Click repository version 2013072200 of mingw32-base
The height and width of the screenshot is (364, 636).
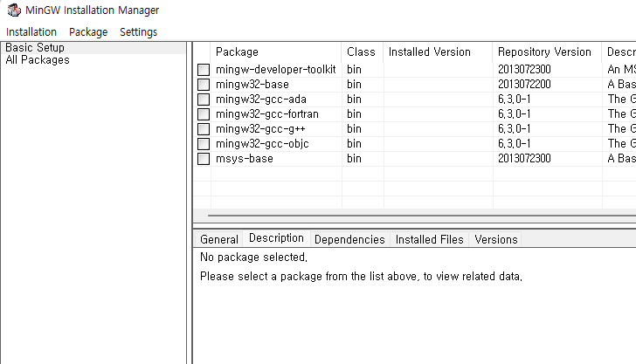coord(524,85)
